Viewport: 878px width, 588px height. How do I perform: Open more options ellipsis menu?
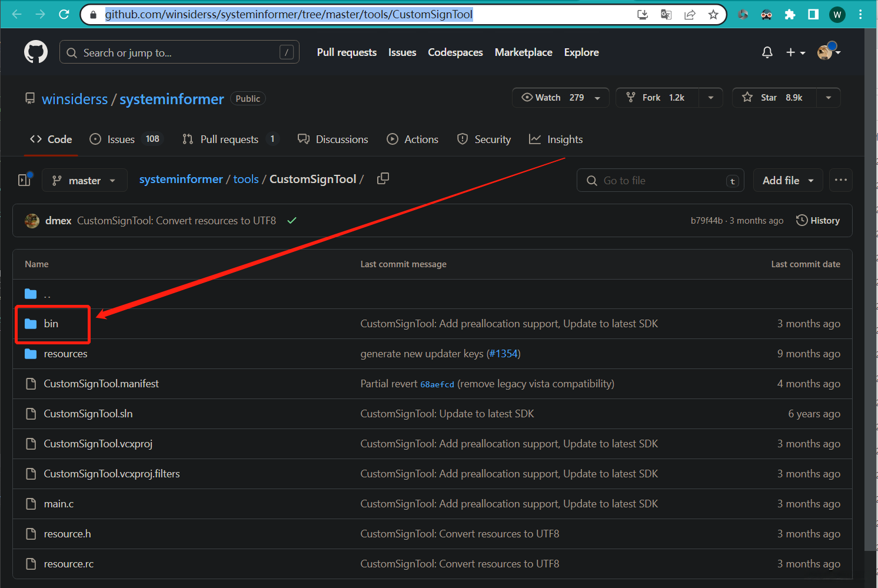coord(840,180)
